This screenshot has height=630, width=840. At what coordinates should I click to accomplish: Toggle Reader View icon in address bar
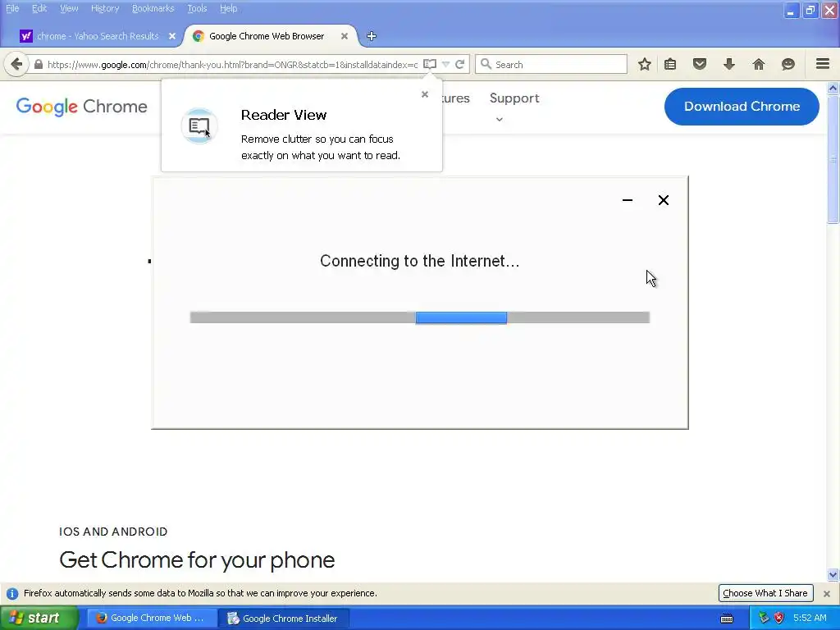coord(430,64)
